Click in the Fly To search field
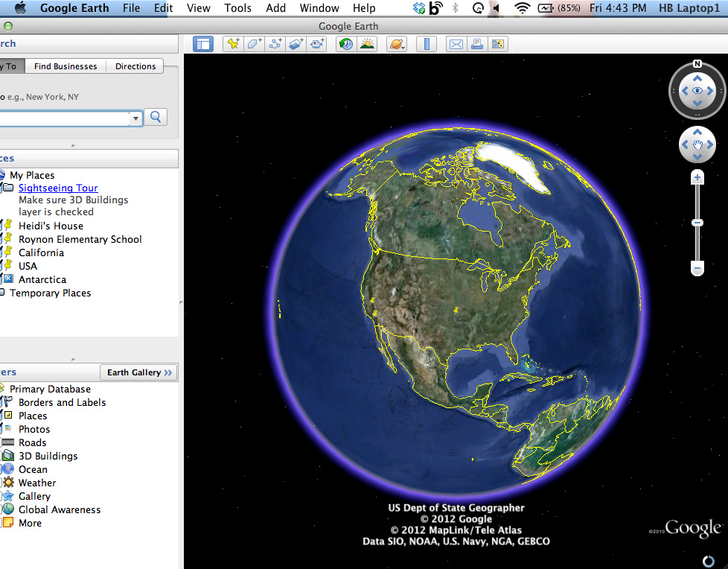 coord(65,118)
